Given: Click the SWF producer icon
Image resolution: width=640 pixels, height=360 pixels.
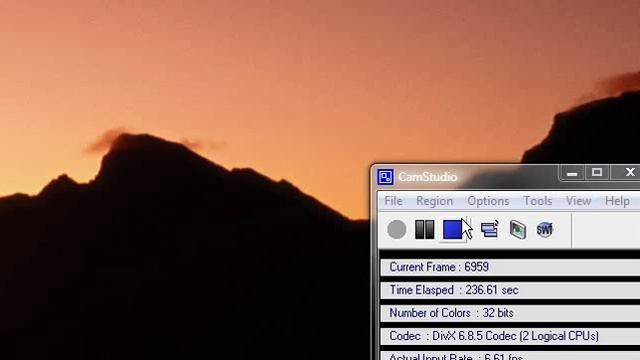Looking at the screenshot, I should tap(544, 230).
